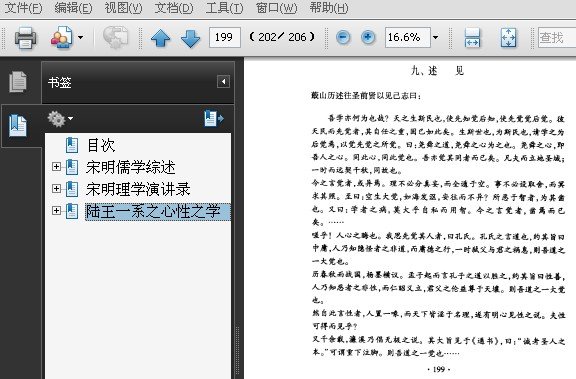This screenshot has width=576, height=379.
Task: Click the 陆王一系之心性之学 bookmark page icon
Action: click(x=72, y=211)
